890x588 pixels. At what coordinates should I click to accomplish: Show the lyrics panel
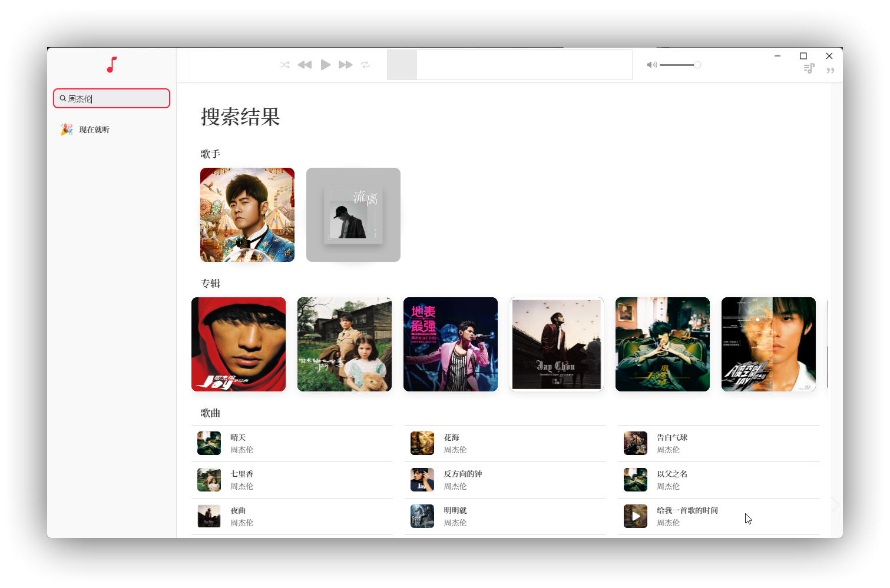[831, 69]
